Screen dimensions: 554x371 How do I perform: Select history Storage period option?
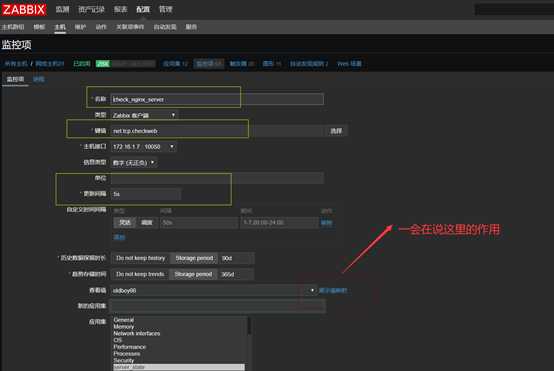194,258
